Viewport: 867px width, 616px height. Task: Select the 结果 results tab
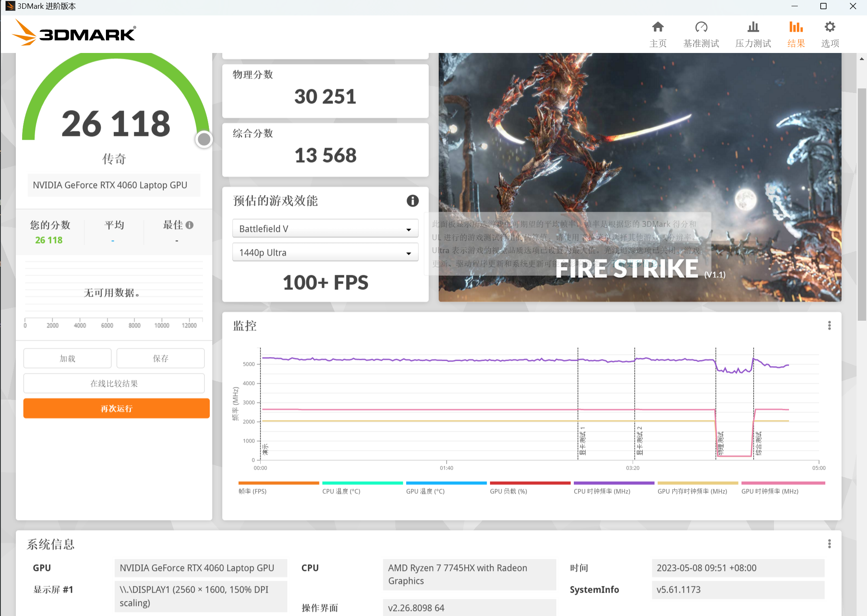796,35
